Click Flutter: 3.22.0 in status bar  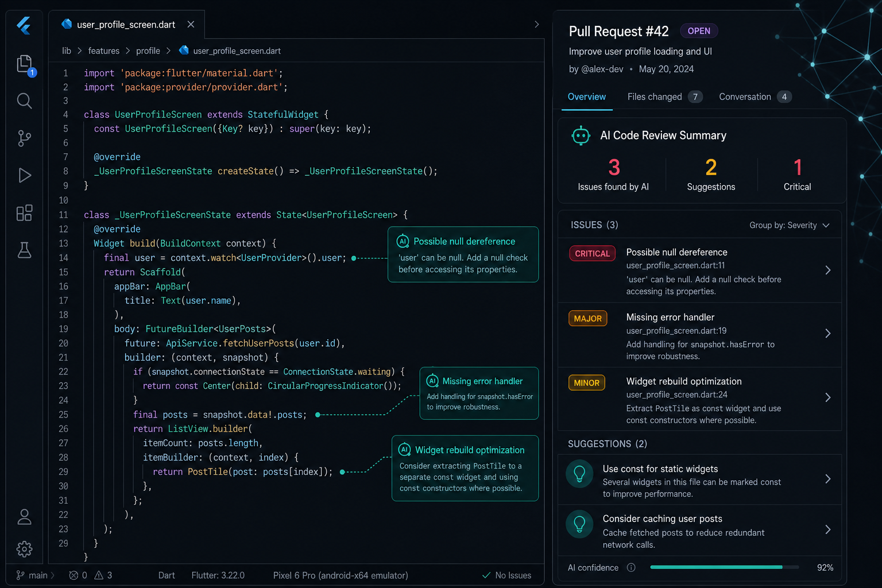coord(218,575)
